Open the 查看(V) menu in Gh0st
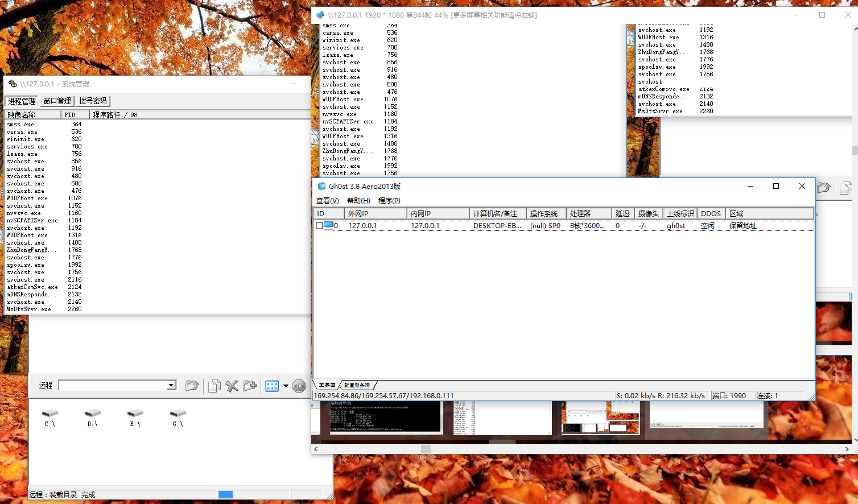Viewport: 858px width, 504px height. 327,201
